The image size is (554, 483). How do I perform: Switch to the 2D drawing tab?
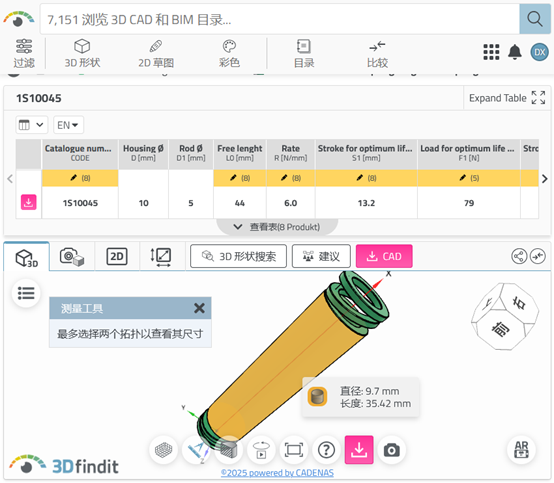tap(117, 257)
